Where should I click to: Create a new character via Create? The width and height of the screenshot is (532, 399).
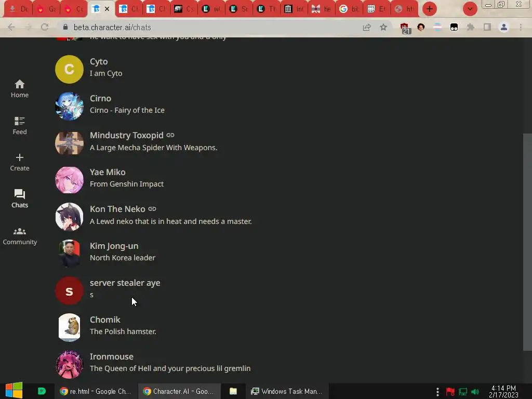20,162
